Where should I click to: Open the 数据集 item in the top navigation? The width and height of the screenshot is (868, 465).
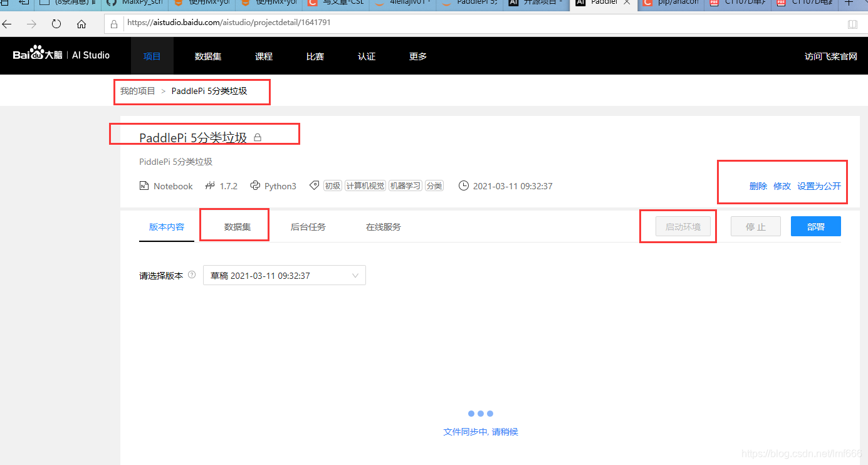click(208, 56)
